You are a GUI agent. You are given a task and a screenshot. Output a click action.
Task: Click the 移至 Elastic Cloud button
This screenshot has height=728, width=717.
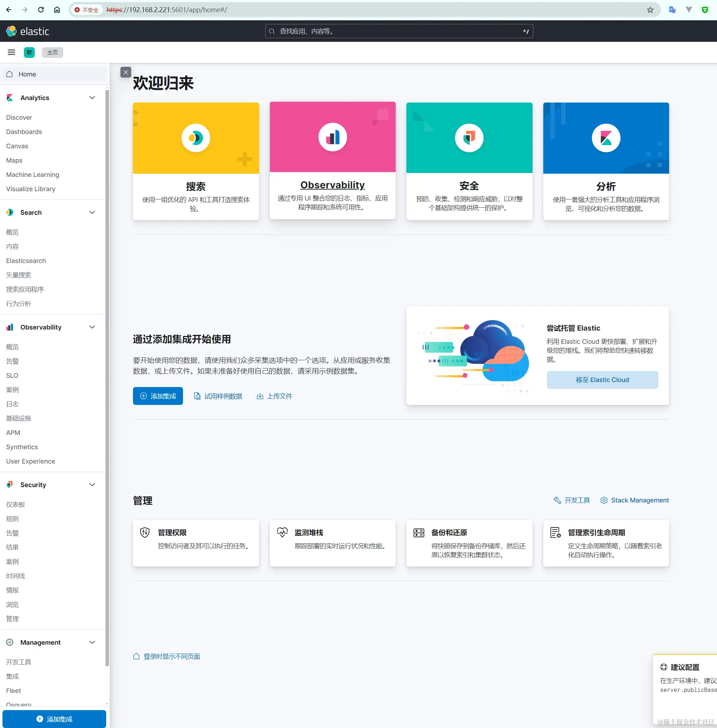pyautogui.click(x=602, y=380)
